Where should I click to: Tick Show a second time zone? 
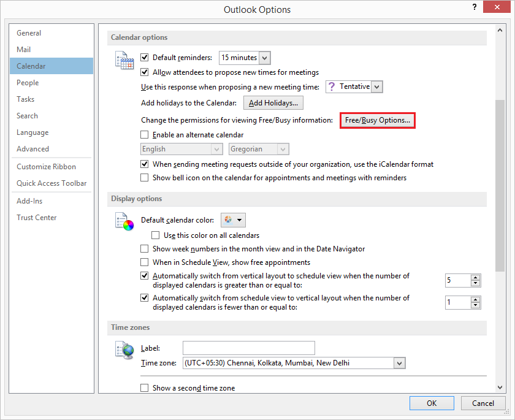click(x=145, y=388)
